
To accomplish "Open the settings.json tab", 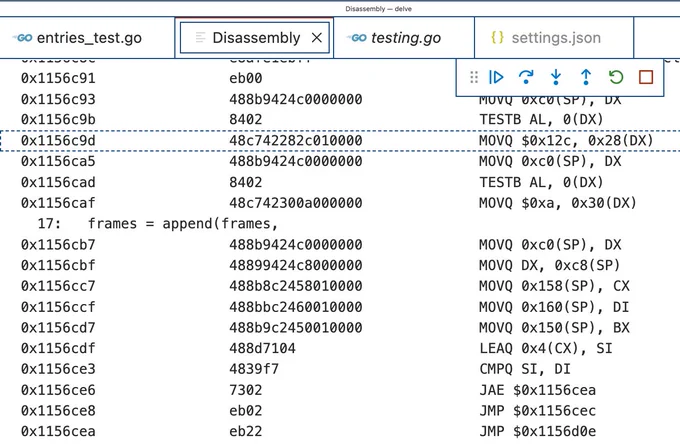I will [x=554, y=38].
